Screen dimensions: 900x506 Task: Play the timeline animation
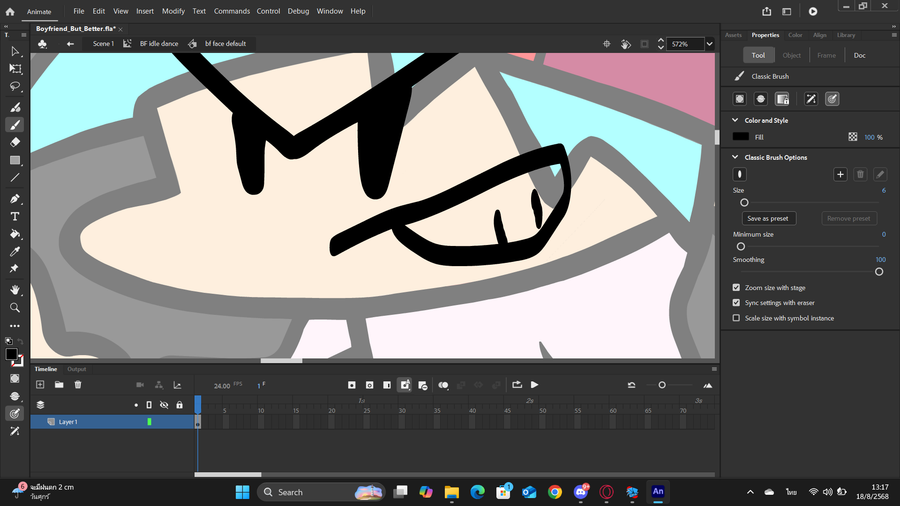coord(534,385)
